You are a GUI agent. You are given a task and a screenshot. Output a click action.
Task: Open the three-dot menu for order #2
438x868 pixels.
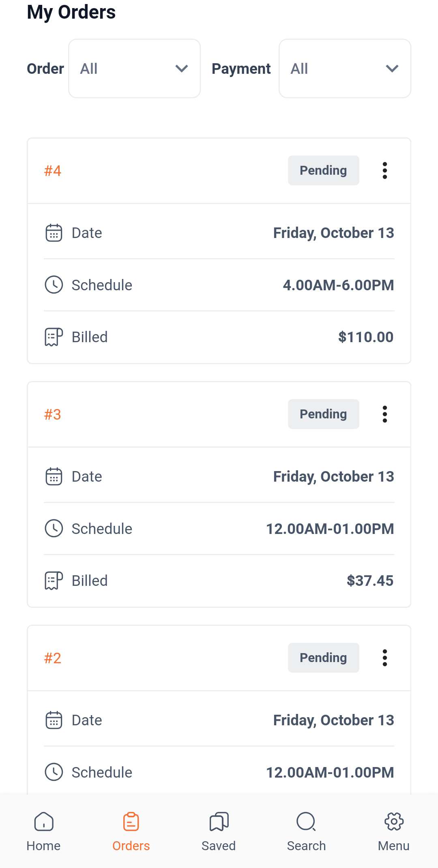(384, 658)
